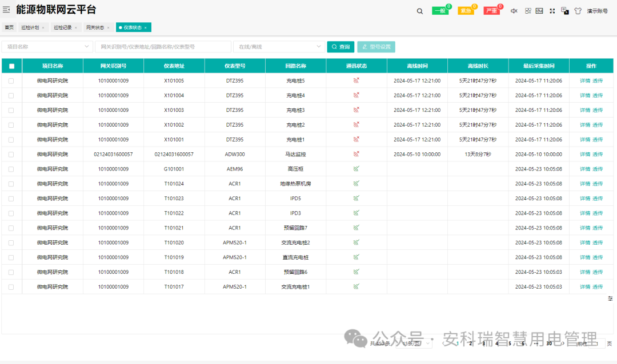Open the 在线/离线 status dropdown

(279, 47)
